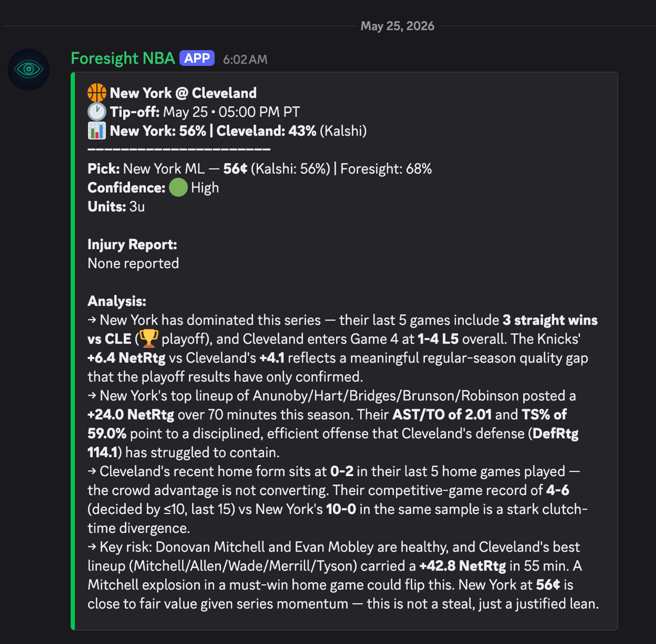Click the green High confidence circle
This screenshot has width=656, height=644.
click(178, 187)
